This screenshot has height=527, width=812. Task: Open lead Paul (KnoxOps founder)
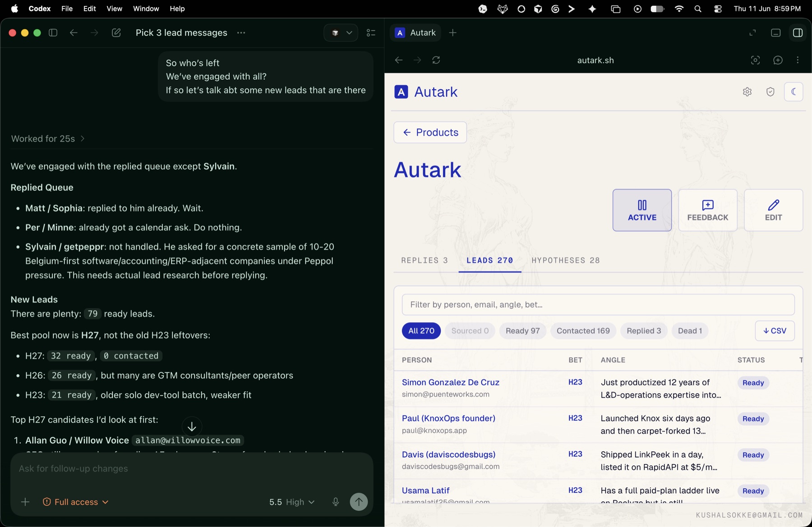(x=448, y=418)
